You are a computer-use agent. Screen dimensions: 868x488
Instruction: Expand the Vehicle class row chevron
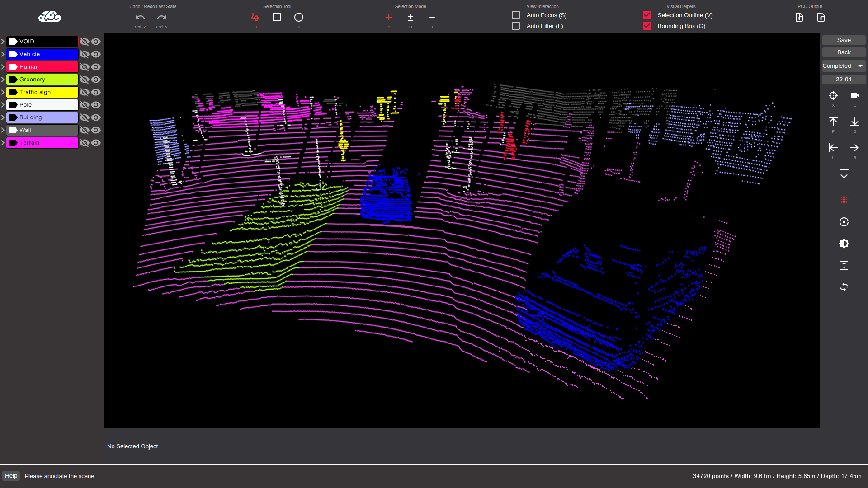3,54
